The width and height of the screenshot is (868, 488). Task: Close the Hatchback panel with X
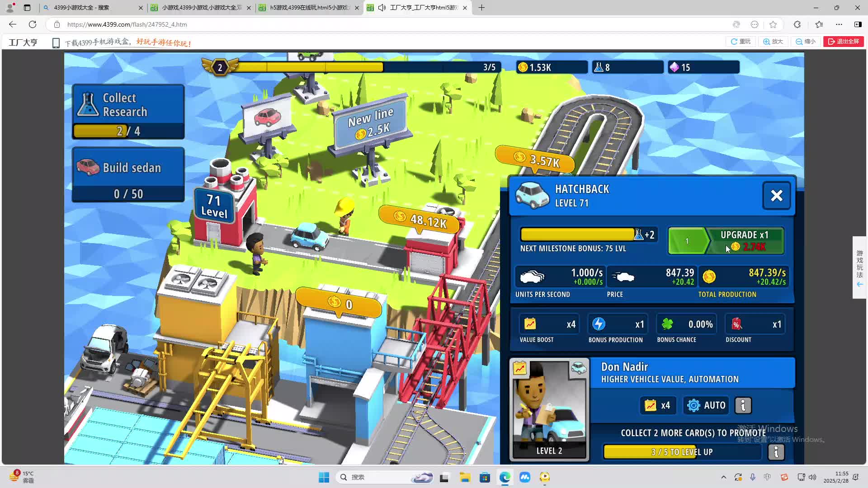pyautogui.click(x=776, y=196)
